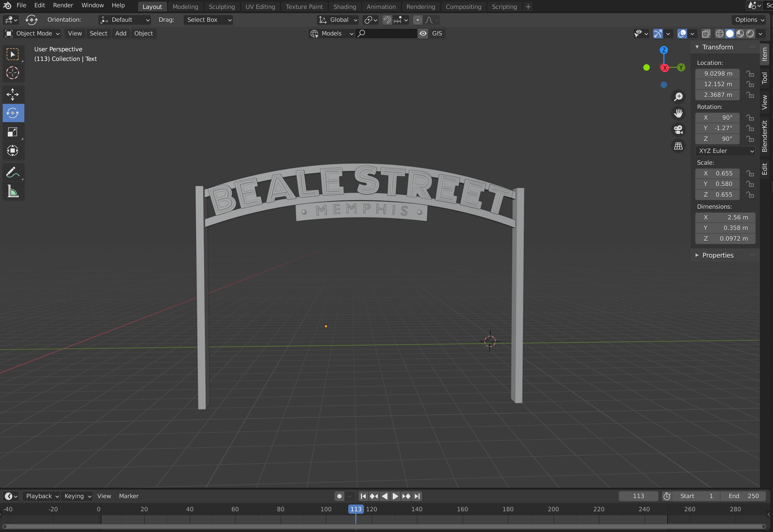Click the pan hand viewport icon

(x=678, y=113)
